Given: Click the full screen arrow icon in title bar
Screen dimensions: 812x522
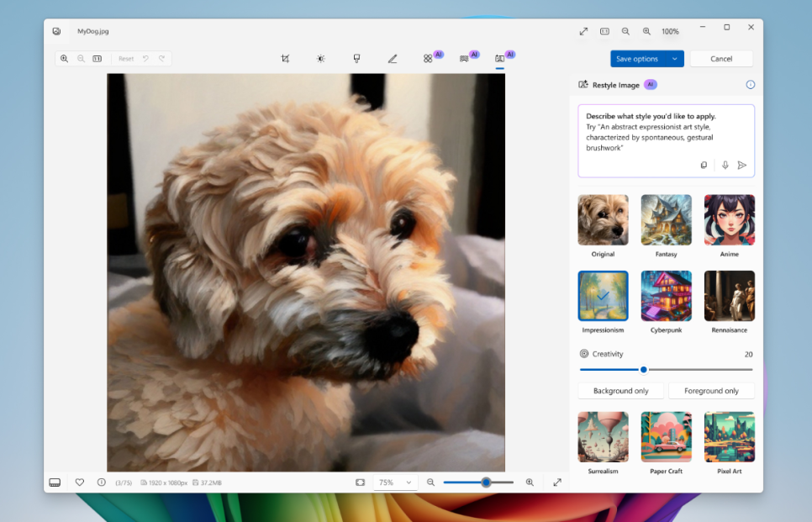Looking at the screenshot, I should 583,31.
